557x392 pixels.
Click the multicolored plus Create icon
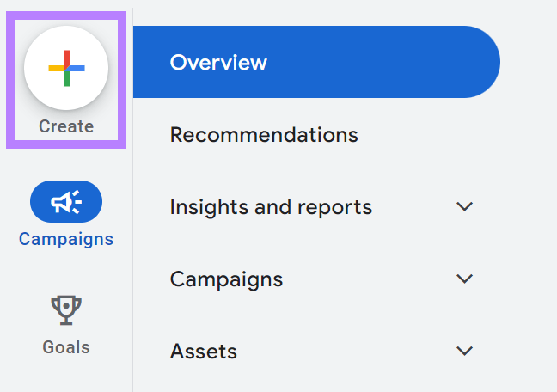pyautogui.click(x=66, y=69)
